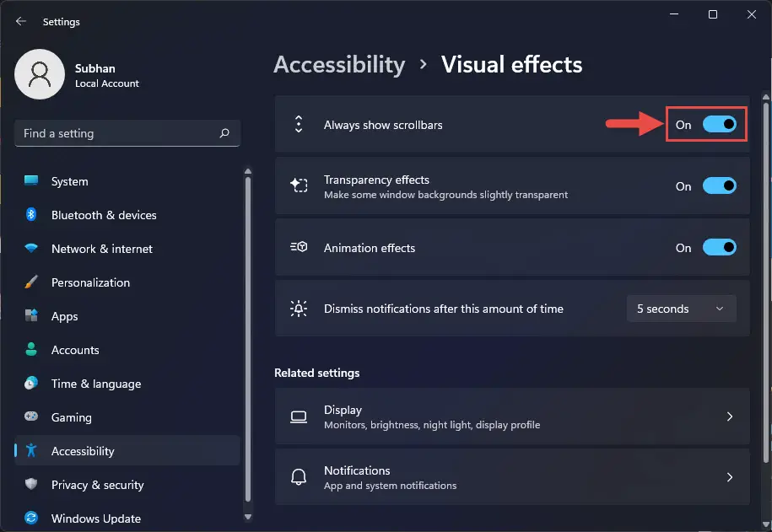Click 'Make some window backgrounds slightly transparent' text
Image resolution: width=772 pixels, height=532 pixels.
445,195
